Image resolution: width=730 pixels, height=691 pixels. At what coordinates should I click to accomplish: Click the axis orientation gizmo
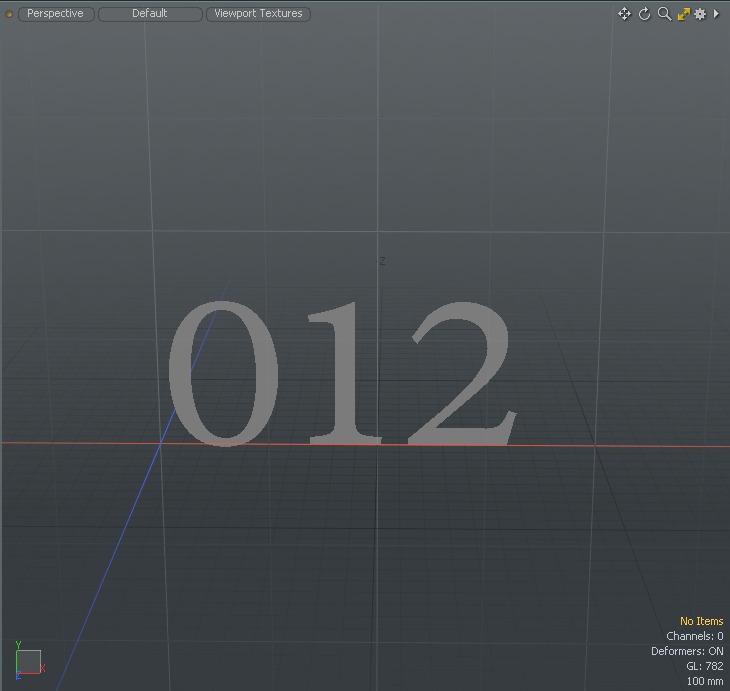(x=29, y=660)
